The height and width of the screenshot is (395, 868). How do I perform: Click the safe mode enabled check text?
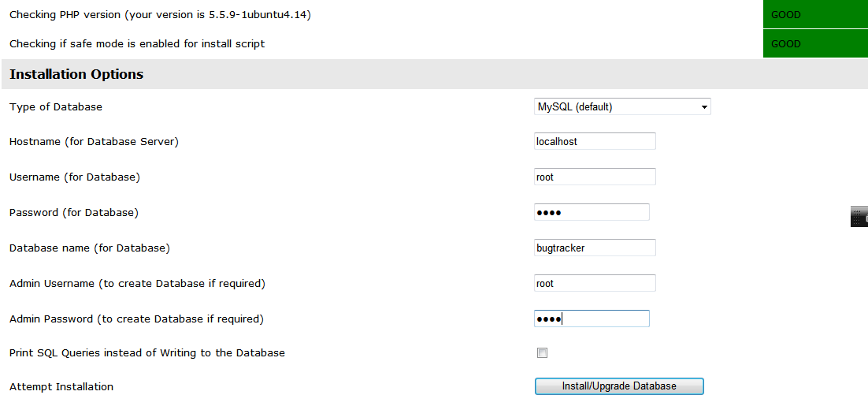[137, 44]
